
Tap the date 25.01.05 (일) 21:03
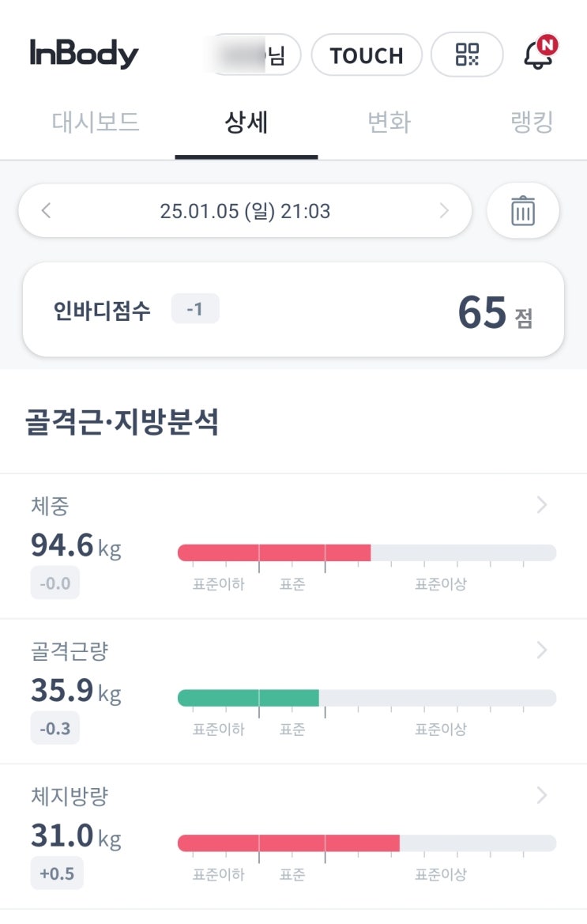tap(245, 211)
